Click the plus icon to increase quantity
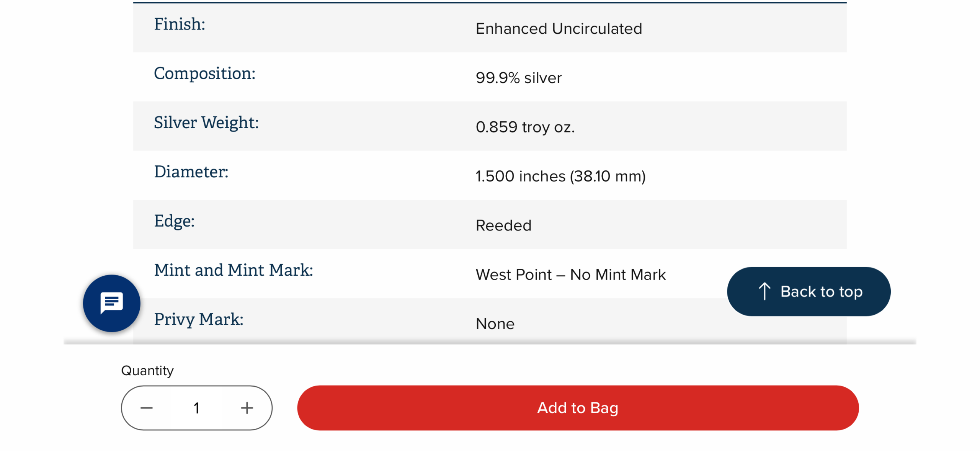Screen dimensions: 980x451 pos(247,407)
